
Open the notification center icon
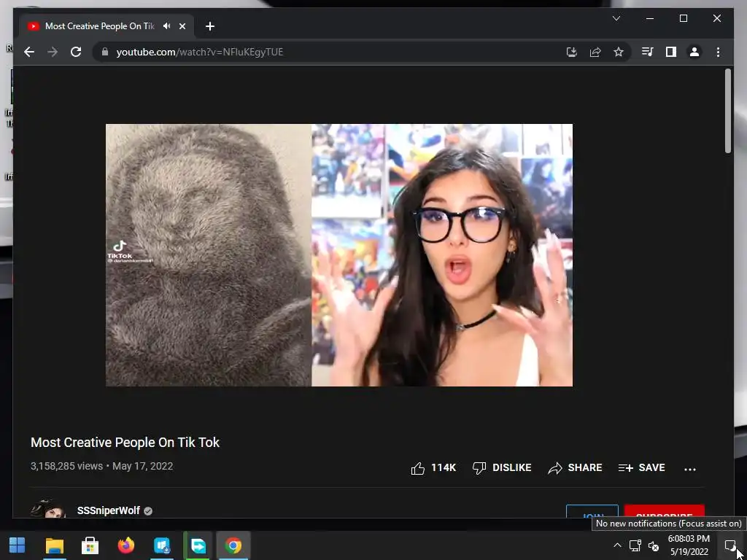729,545
